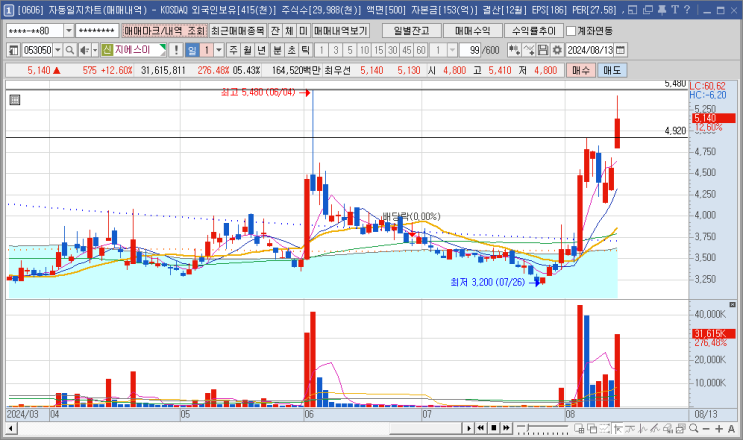Image resolution: width=743 pixels, height=440 pixels.
Task: Click the scroll right arrow of horizontal scrollbar
Action: coord(468,428)
